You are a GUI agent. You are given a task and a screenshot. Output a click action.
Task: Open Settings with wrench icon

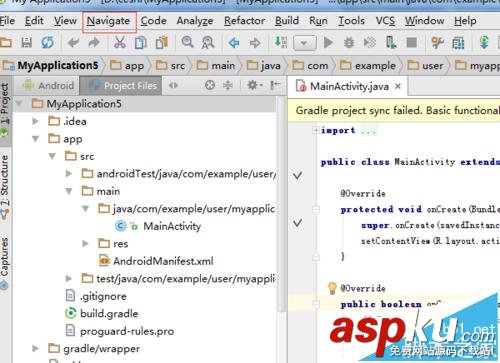tap(437, 43)
